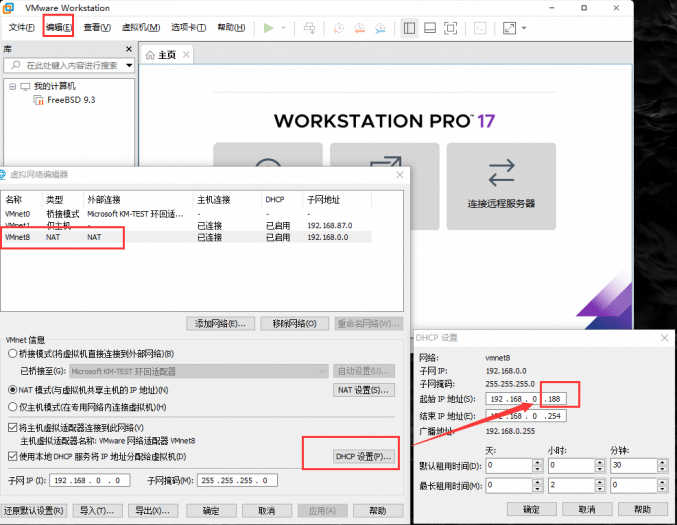Close the 主页 tab with its X
Viewport: 677px width, 525px height.
pos(186,55)
